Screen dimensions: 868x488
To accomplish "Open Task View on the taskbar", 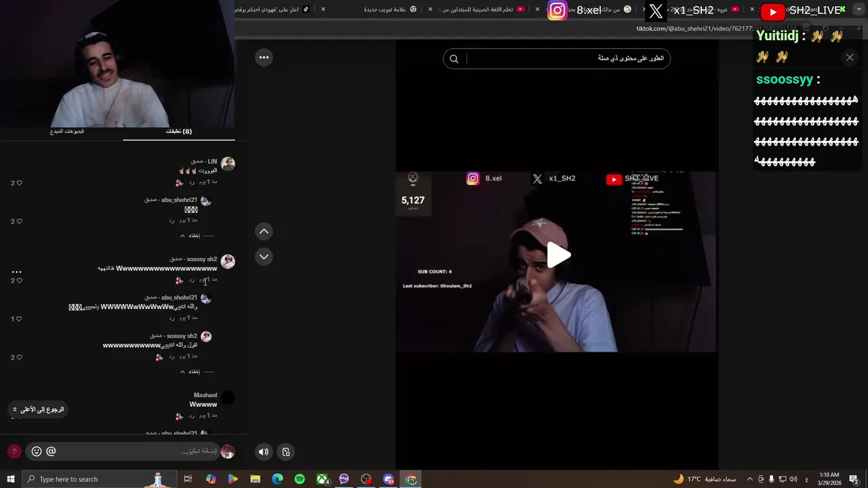I will [188, 479].
